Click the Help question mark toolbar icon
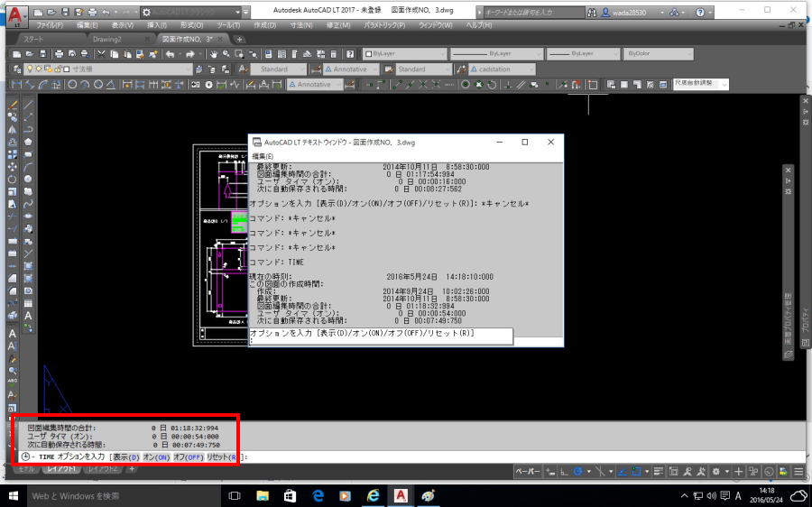The width and height of the screenshot is (812, 507). coord(351,54)
